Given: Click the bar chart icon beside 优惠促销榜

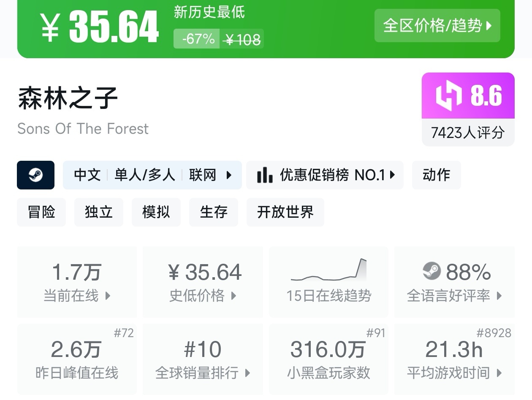Looking at the screenshot, I should (x=265, y=175).
